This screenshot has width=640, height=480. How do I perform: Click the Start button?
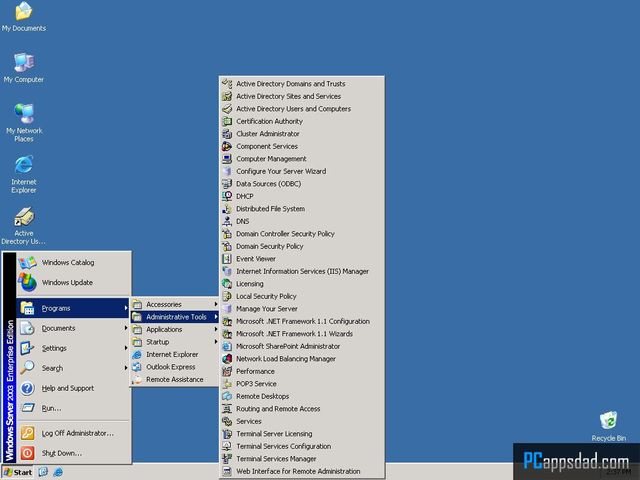point(18,472)
